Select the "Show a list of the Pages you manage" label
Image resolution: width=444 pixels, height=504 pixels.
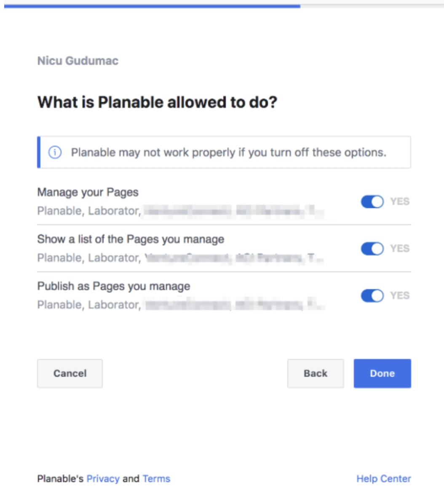(131, 239)
